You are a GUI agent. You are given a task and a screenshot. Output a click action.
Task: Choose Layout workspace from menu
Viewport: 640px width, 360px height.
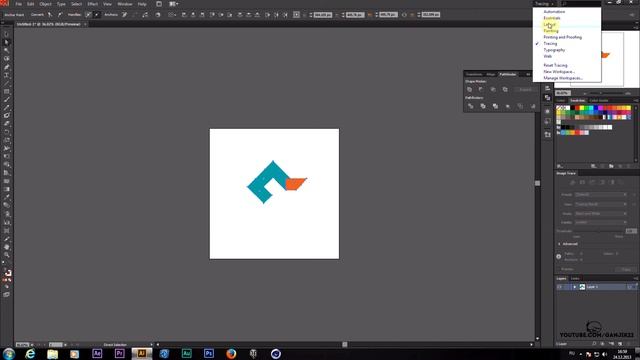[549, 24]
